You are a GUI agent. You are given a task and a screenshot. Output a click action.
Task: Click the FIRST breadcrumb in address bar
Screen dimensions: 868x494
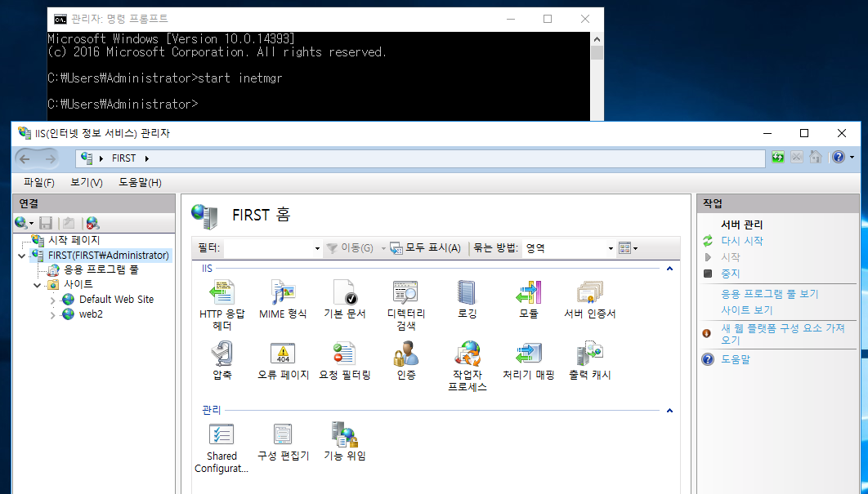[x=123, y=158]
